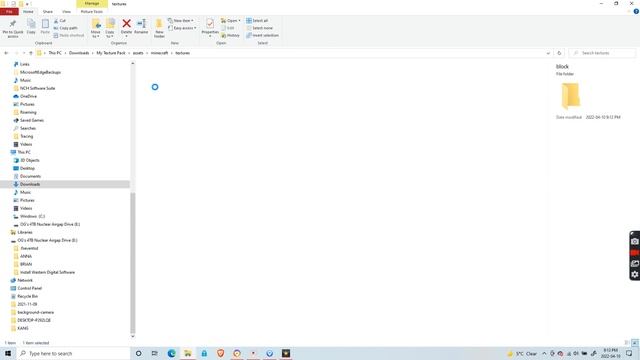Screen dimensions: 640x360
Task: Click the History button in Open group
Action: click(x=231, y=36)
